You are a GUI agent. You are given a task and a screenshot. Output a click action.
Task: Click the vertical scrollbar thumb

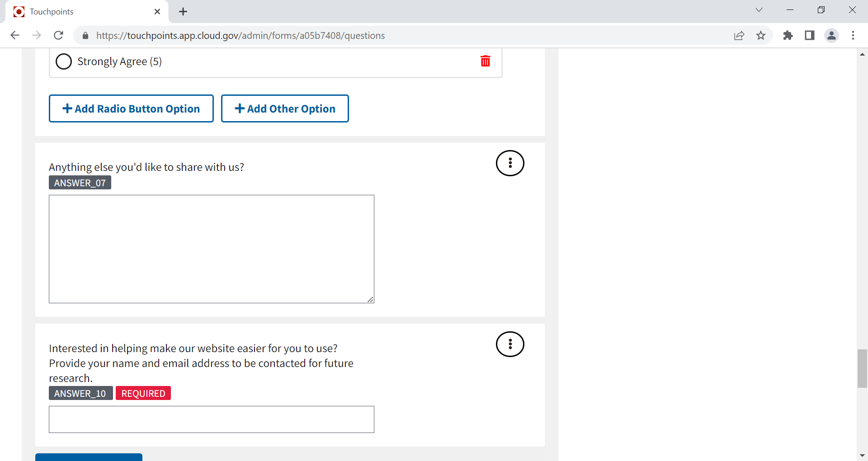click(x=862, y=368)
